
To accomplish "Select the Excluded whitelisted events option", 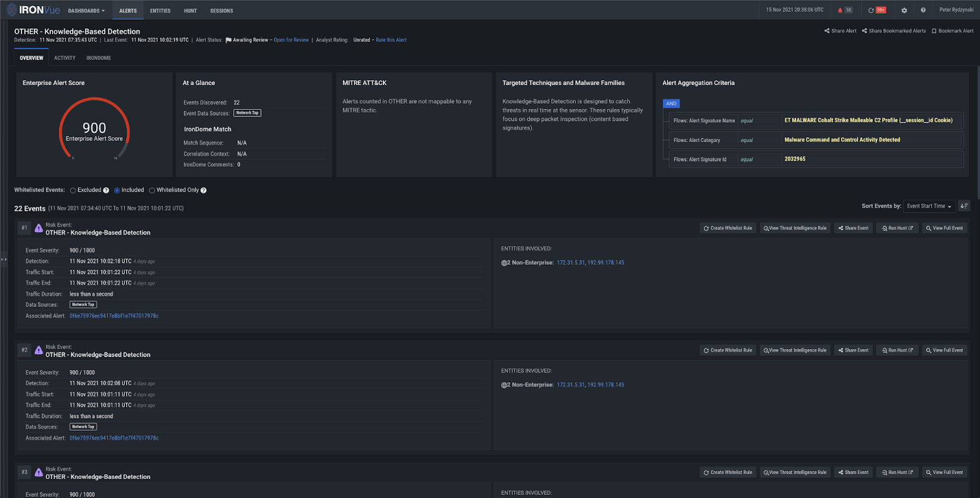I will (73, 191).
